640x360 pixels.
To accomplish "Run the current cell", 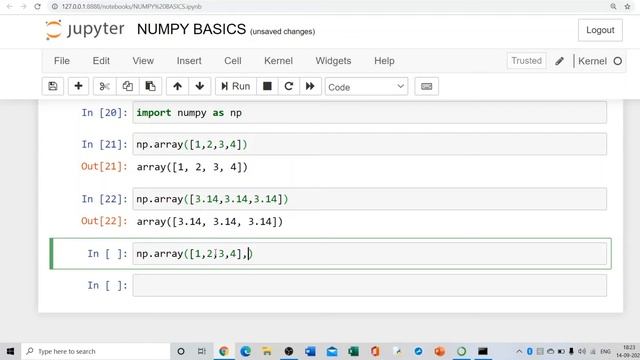I will coord(236,87).
